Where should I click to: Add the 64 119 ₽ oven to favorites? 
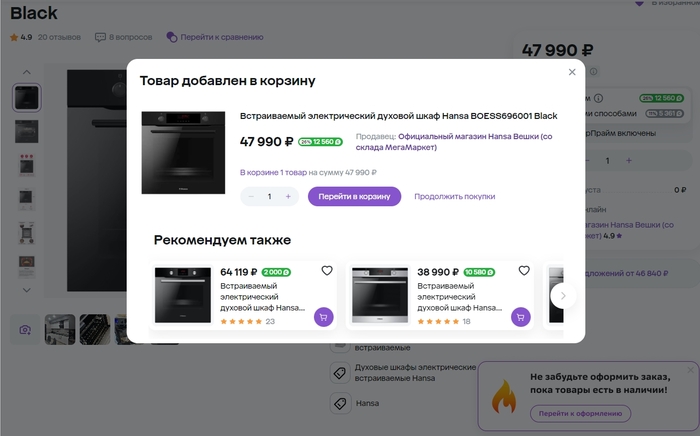click(326, 271)
